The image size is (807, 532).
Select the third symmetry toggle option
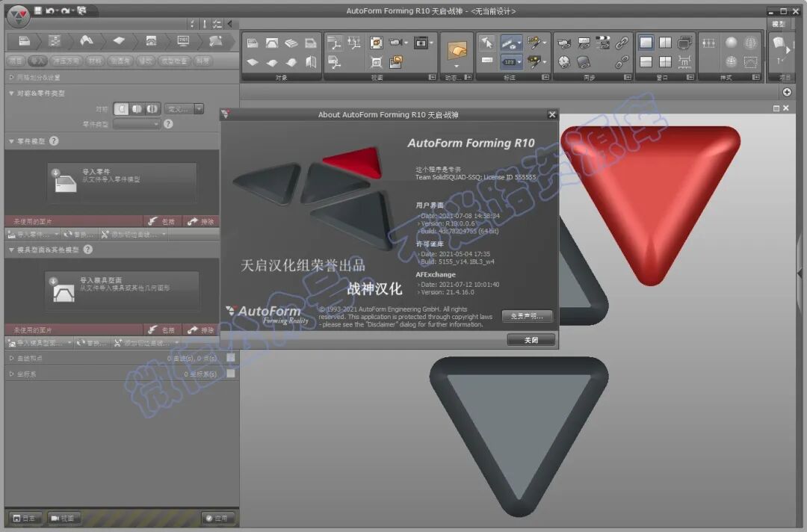152,109
